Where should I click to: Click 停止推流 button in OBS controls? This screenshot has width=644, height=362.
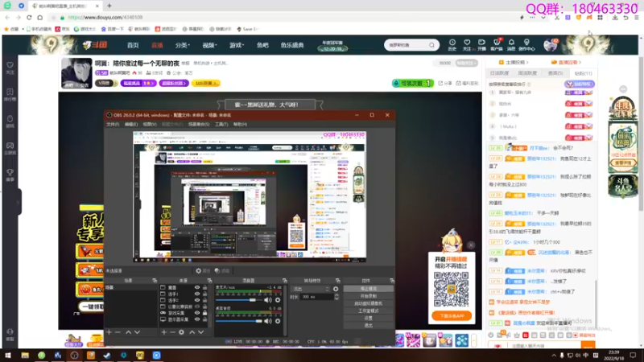[x=369, y=289]
